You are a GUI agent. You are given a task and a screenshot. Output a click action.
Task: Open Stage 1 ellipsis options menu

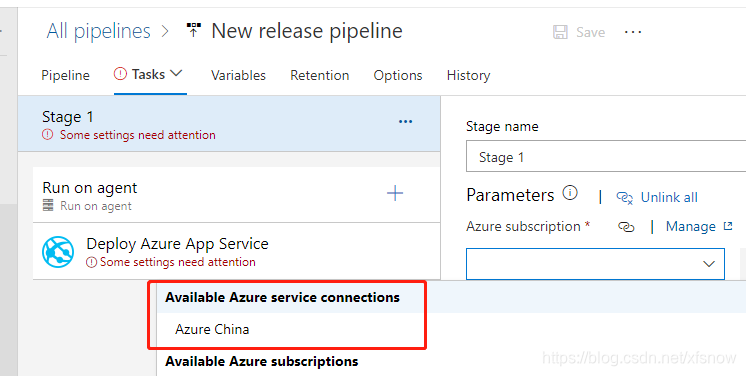(x=405, y=122)
